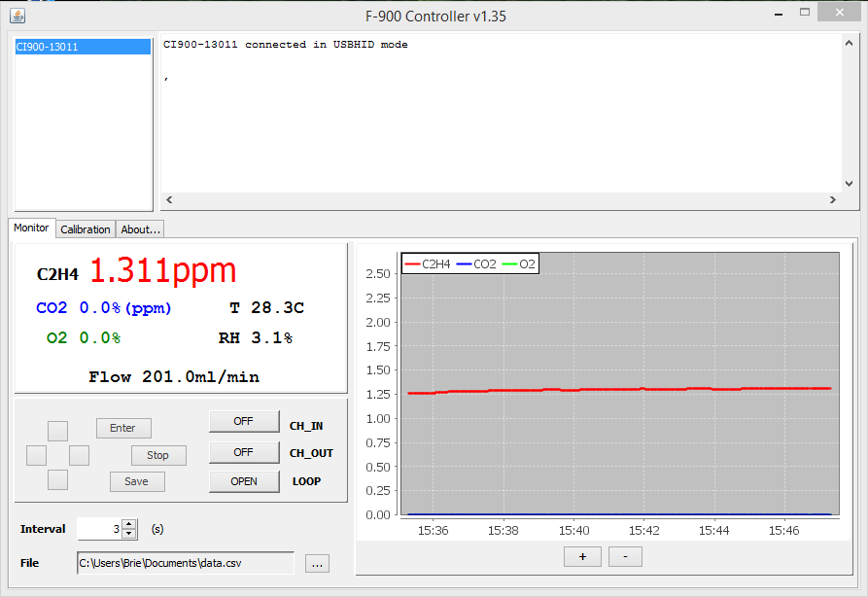Decrease the Interval spinner value
Image resolution: width=868 pixels, height=597 pixels.
point(129,534)
